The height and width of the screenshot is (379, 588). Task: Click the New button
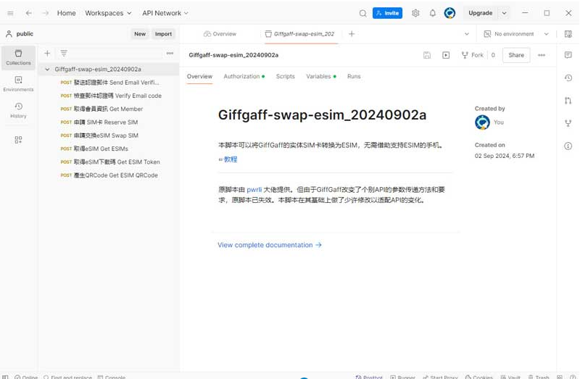pyautogui.click(x=140, y=34)
